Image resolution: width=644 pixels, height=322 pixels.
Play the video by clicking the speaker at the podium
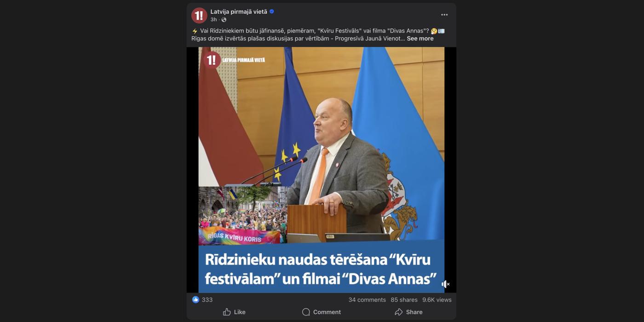tap(340, 161)
